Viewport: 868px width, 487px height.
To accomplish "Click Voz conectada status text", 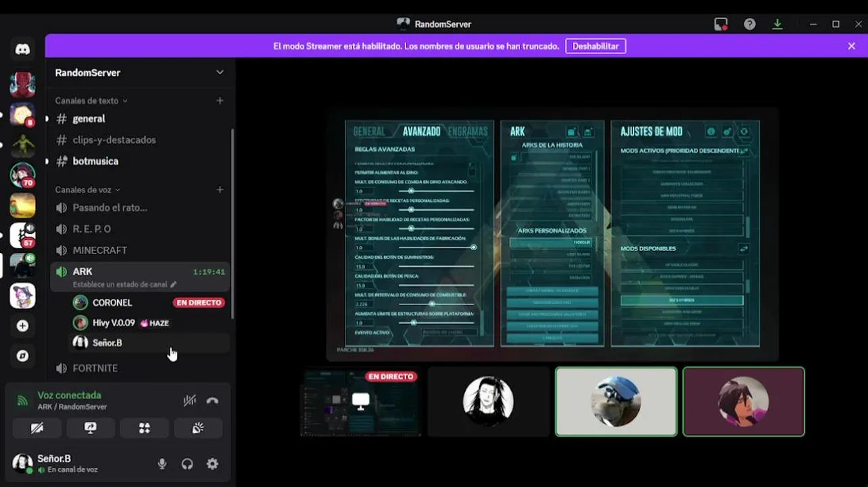I will pos(69,395).
